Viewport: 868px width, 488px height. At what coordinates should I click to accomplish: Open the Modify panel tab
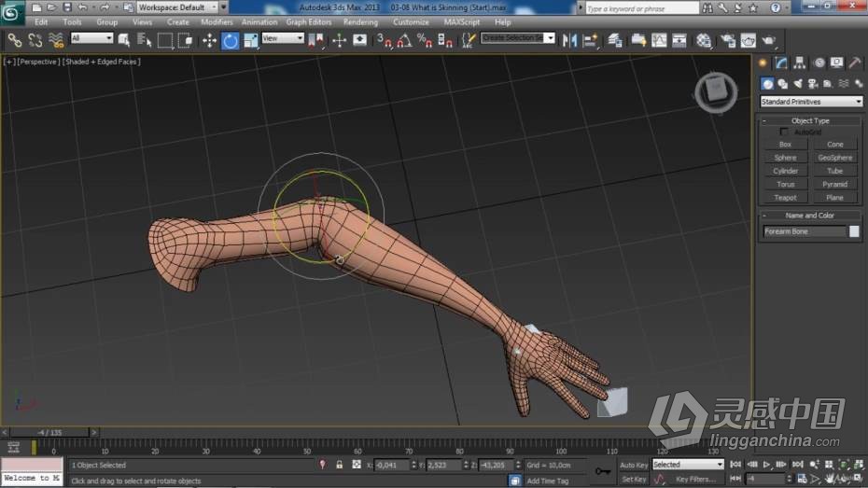click(x=781, y=63)
